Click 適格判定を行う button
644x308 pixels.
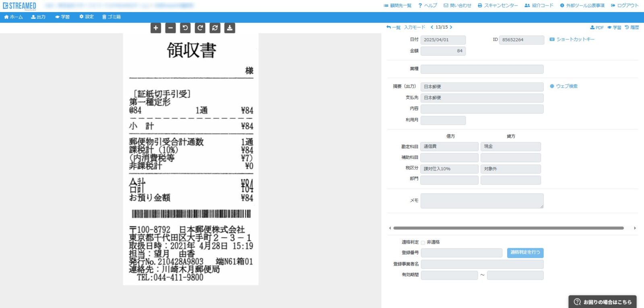(x=525, y=253)
